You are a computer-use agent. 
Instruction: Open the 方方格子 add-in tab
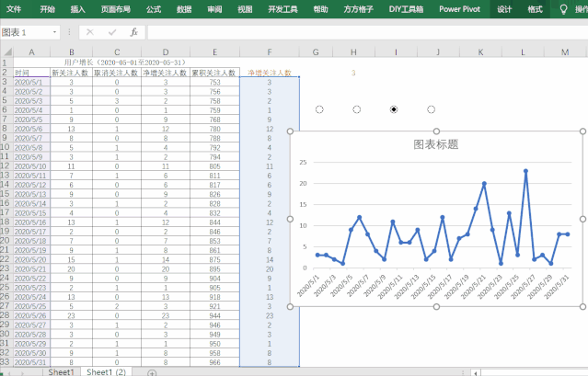(x=358, y=9)
